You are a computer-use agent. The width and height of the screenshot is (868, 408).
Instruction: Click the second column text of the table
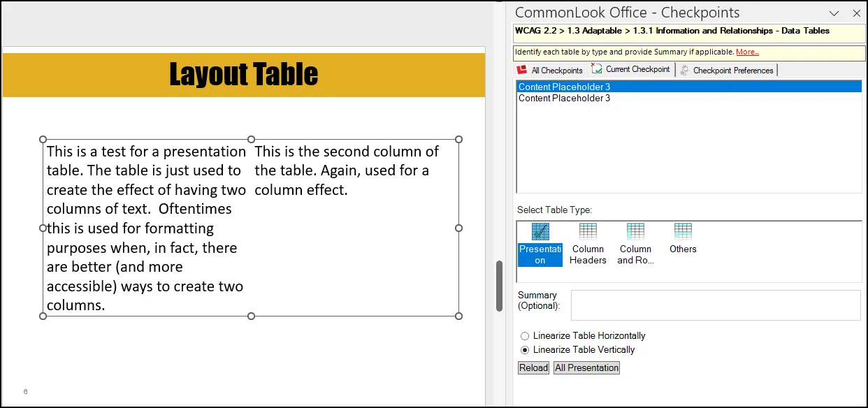[347, 170]
